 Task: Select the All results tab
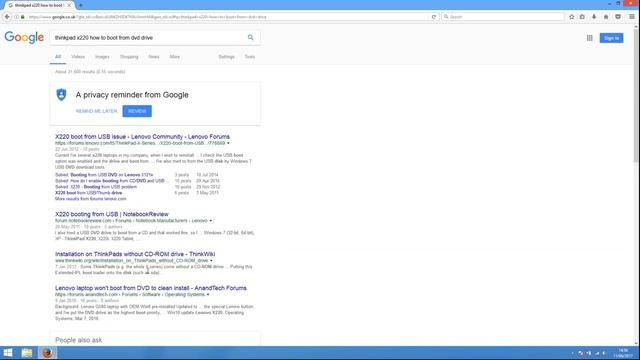coord(58,57)
